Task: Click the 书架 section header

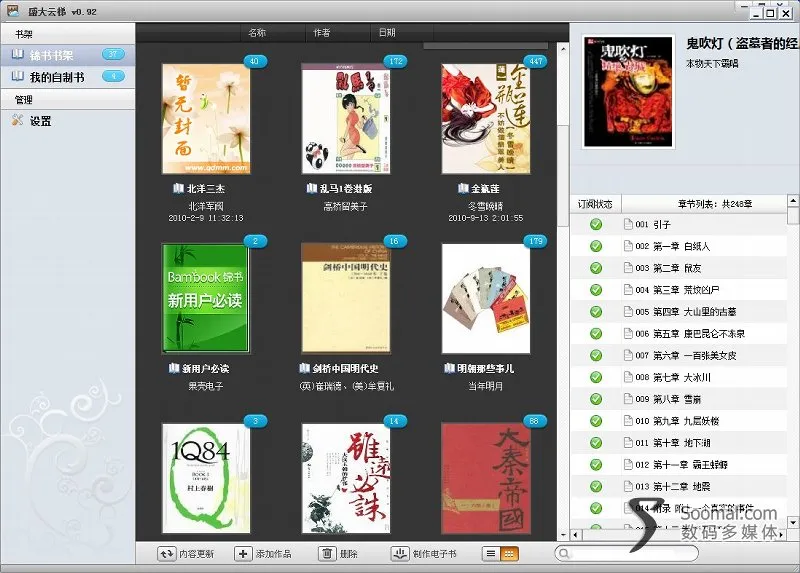Action: [x=67, y=34]
